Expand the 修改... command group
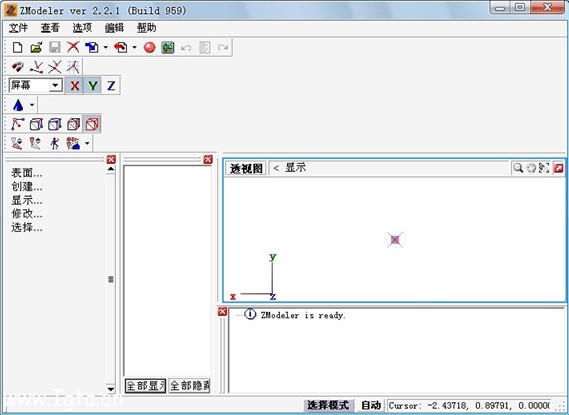Image resolution: width=569 pixels, height=415 pixels. (27, 214)
